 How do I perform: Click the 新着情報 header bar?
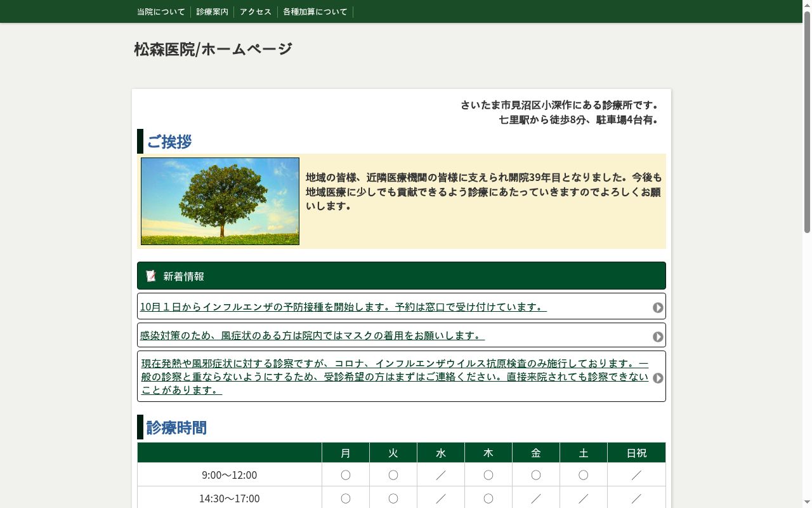[x=402, y=276]
